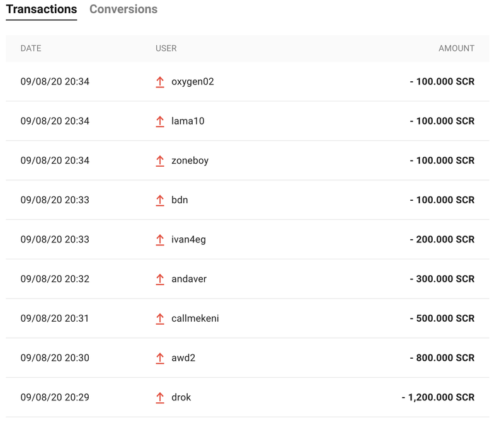Open the callmekeni user profile link
The image size is (504, 423).
[195, 319]
